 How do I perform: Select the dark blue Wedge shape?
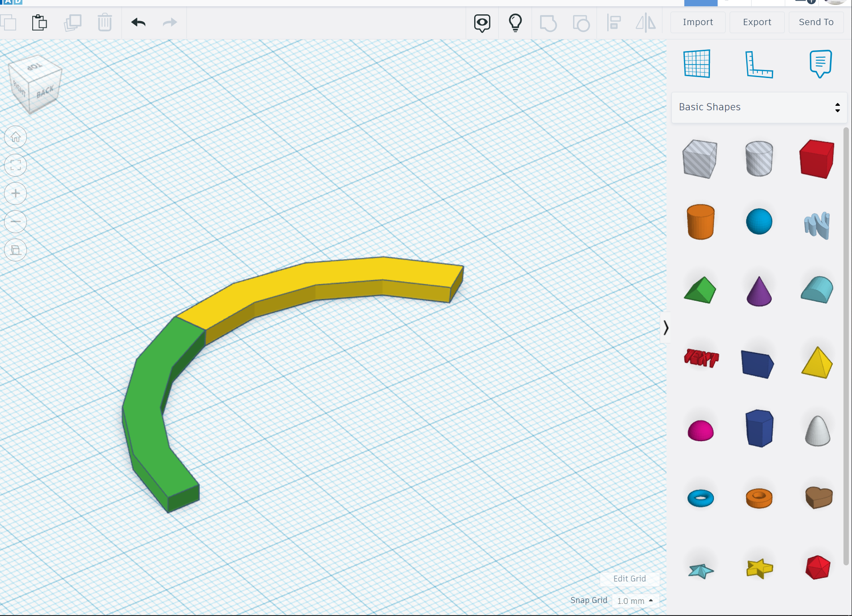(757, 364)
